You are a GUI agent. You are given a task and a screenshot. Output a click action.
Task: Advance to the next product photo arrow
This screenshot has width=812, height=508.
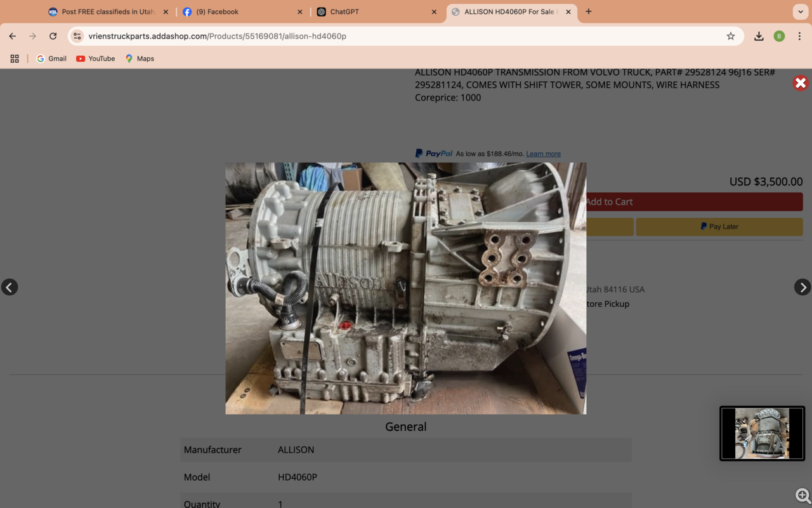(802, 287)
